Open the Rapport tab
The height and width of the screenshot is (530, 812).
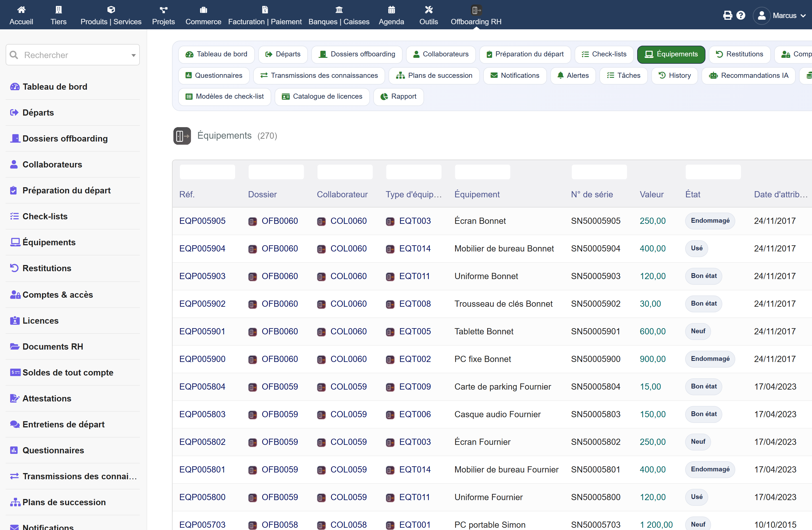tap(398, 96)
